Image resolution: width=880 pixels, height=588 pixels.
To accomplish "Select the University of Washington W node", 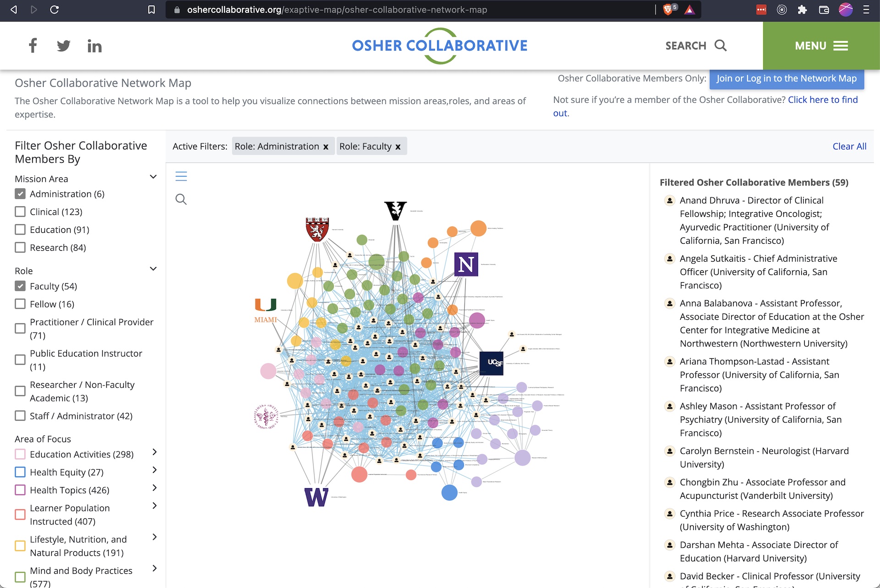I will click(316, 497).
